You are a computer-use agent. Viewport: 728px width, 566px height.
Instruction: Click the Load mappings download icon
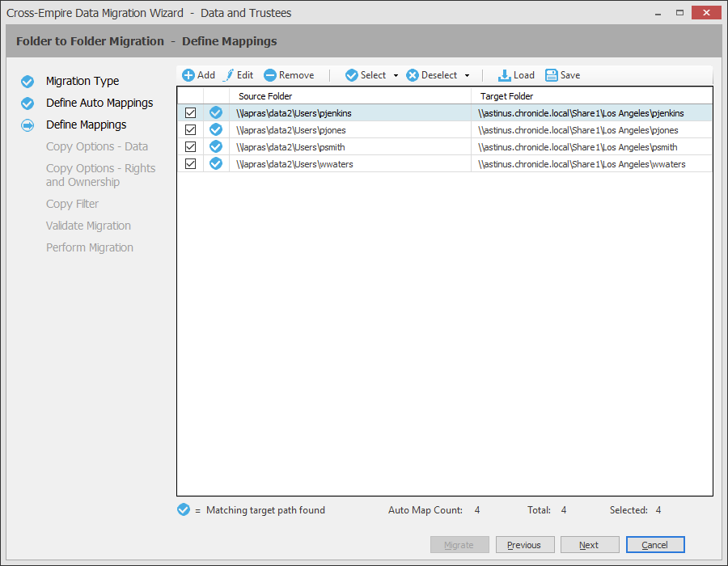(504, 75)
